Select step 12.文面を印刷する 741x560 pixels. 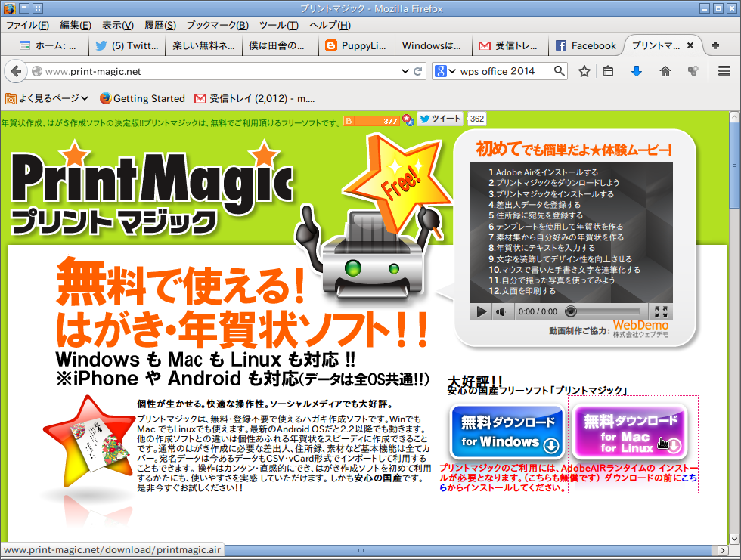coord(522,291)
